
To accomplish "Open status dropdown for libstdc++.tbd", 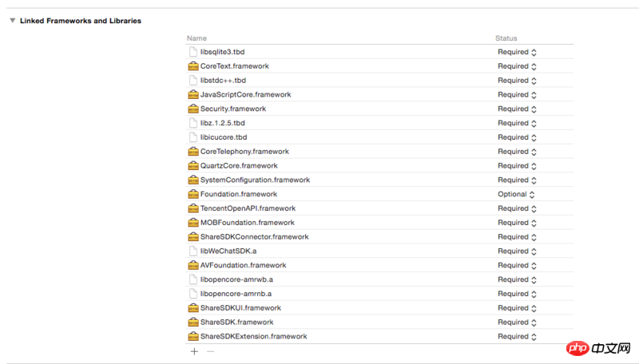I will click(x=517, y=80).
